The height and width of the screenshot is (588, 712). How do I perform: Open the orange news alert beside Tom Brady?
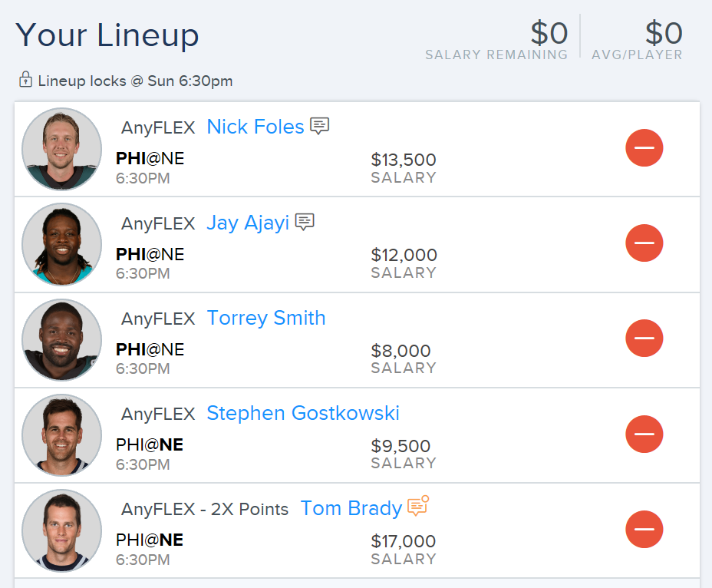pos(417,506)
